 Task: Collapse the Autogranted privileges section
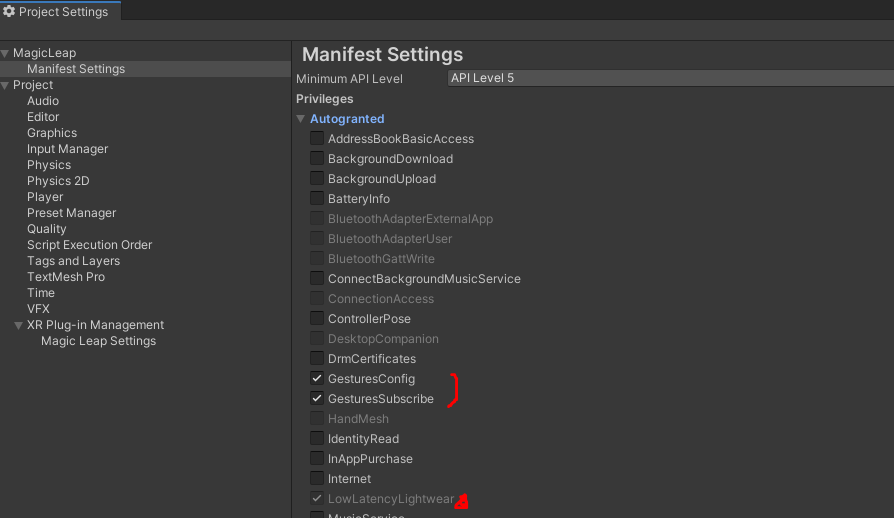click(x=301, y=119)
